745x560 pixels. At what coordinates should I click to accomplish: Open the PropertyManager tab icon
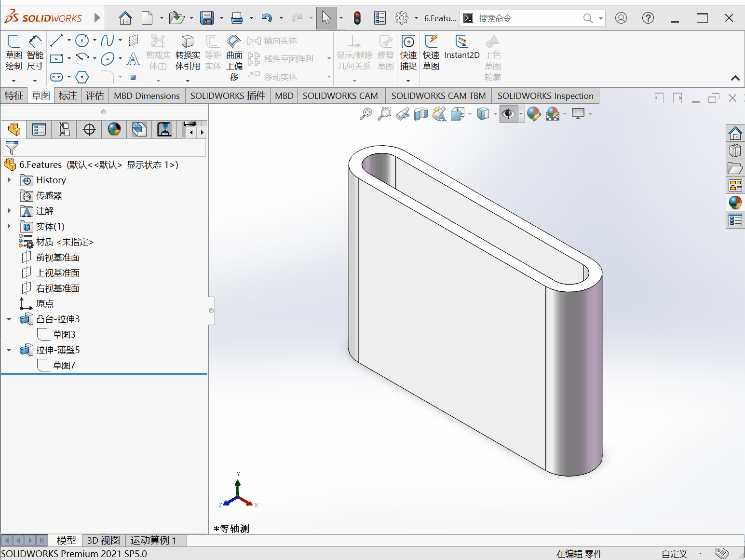click(39, 129)
